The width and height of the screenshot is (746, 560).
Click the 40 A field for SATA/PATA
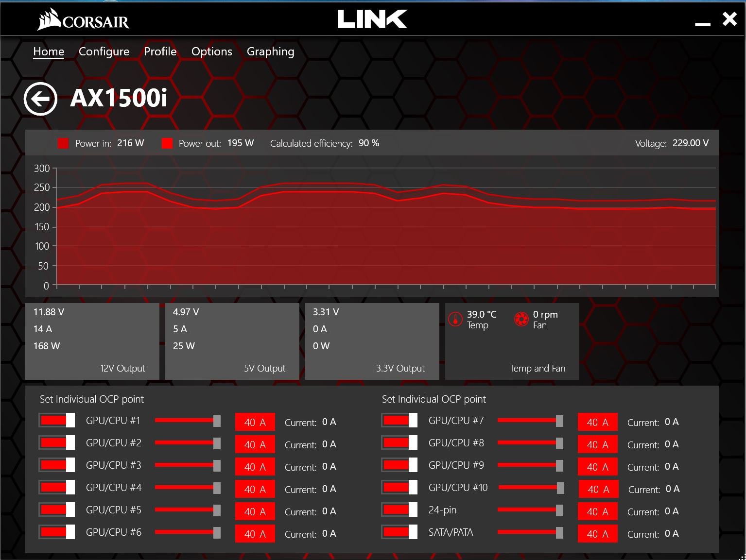(598, 534)
